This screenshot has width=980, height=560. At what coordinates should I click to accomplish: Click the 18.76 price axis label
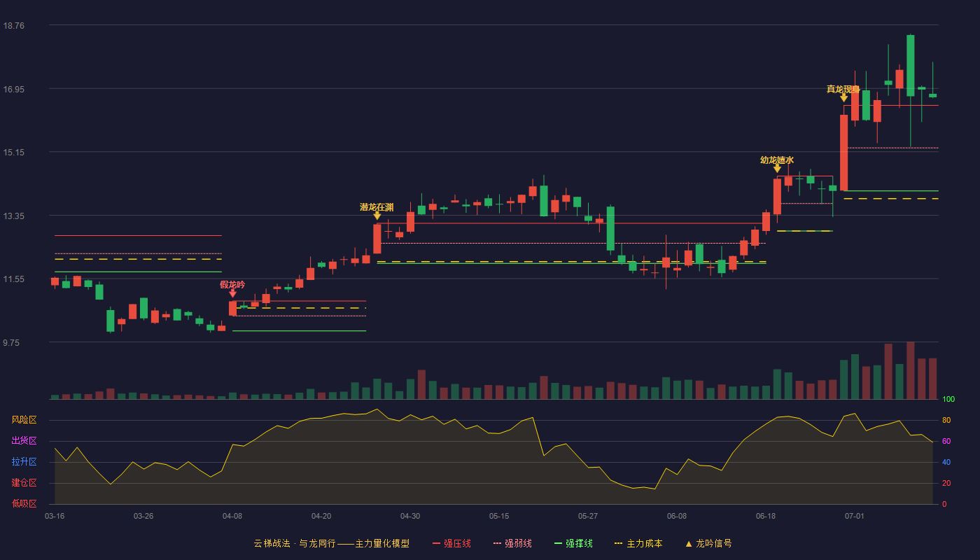click(x=14, y=25)
